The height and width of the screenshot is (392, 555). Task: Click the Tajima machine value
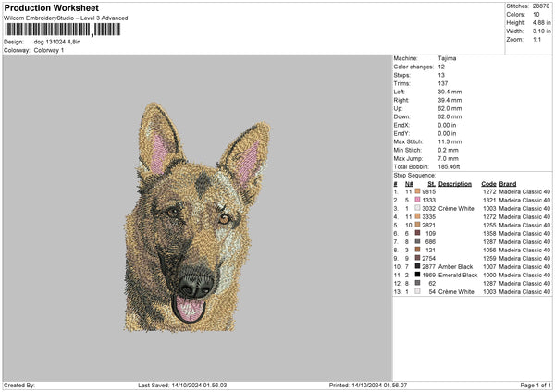pos(447,58)
